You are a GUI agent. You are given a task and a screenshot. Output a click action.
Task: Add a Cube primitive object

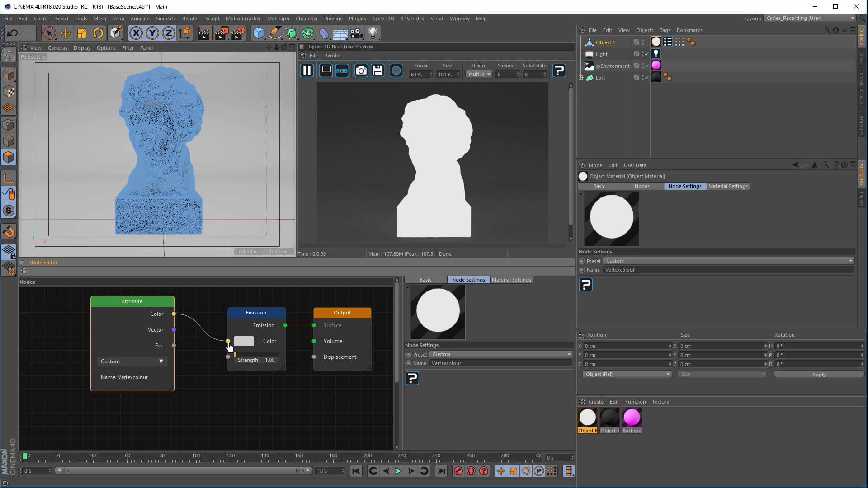(x=259, y=33)
